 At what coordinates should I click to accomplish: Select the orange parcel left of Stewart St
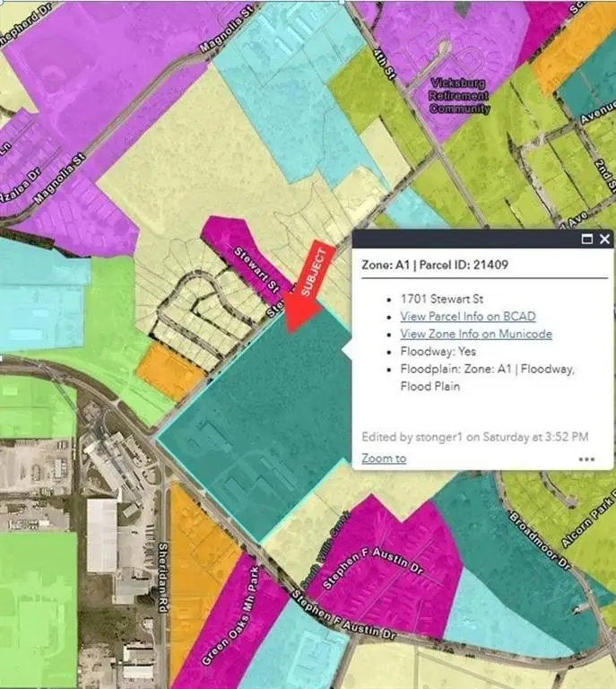164,371
